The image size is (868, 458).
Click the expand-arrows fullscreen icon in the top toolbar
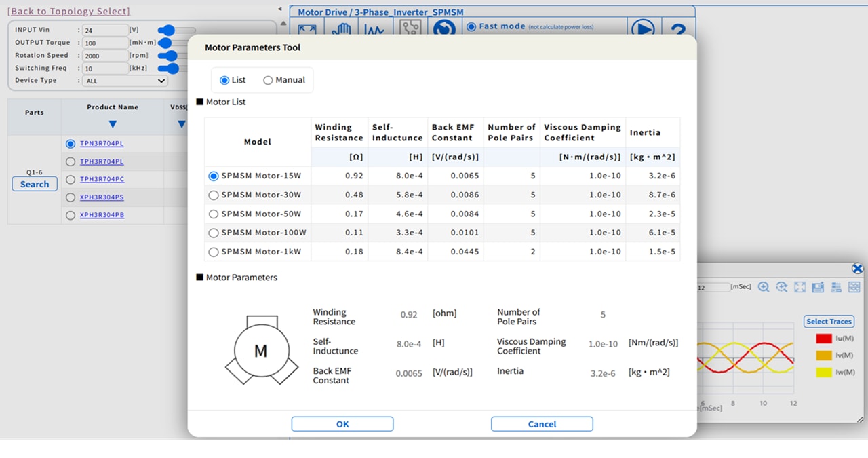pos(307,28)
